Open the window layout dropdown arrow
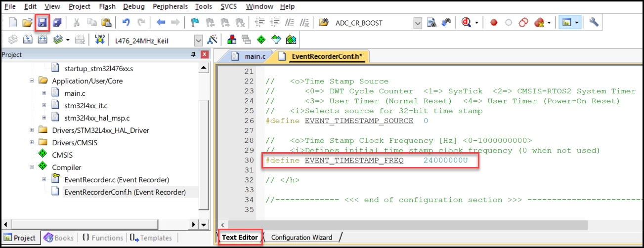The width and height of the screenshot is (644, 248). pos(576,23)
